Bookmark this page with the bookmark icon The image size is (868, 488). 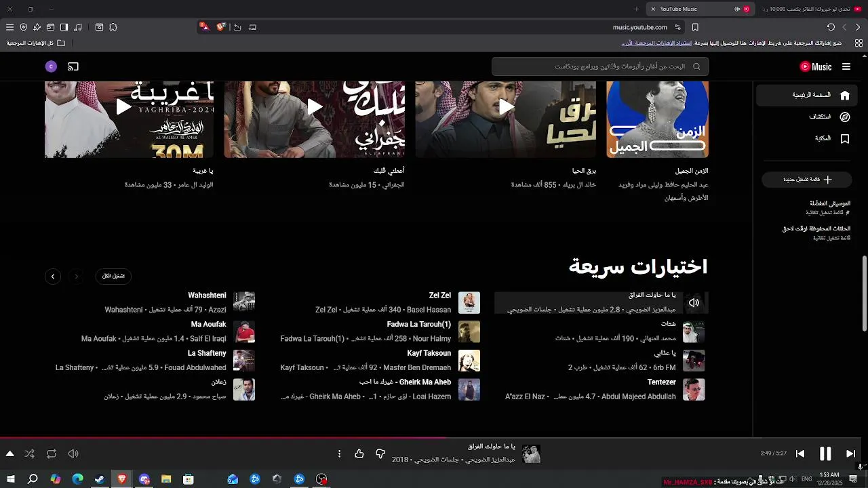[x=695, y=27]
